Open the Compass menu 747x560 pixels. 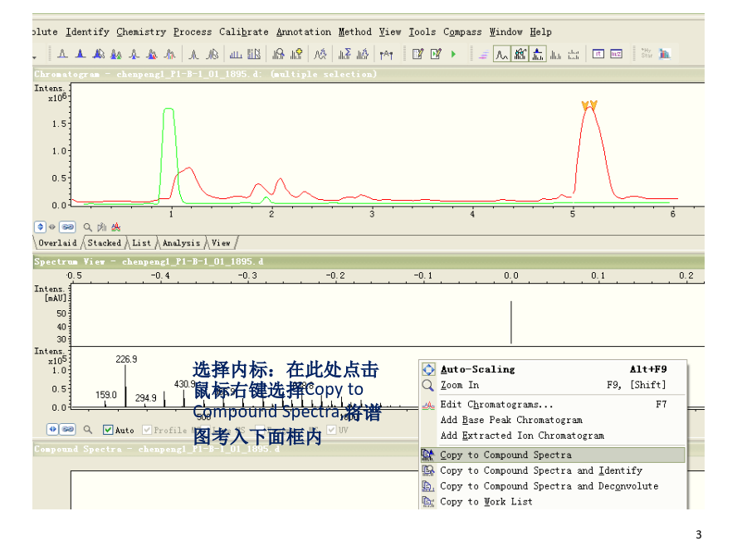tap(462, 32)
